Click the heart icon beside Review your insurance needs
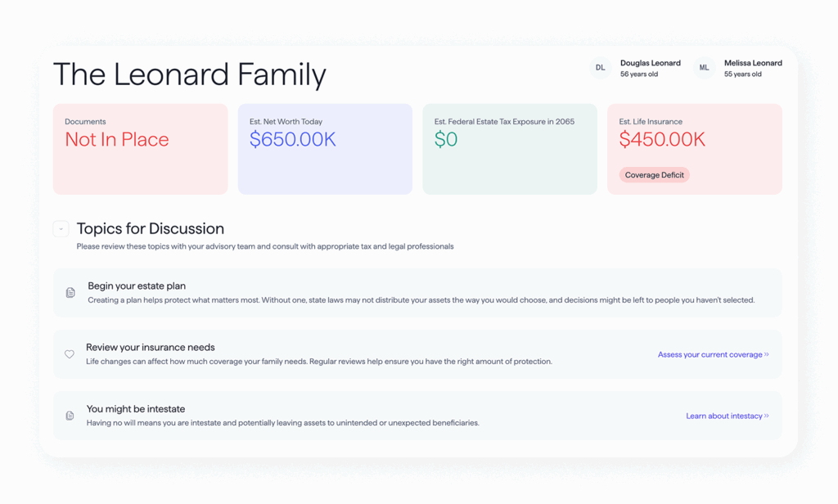 point(70,354)
